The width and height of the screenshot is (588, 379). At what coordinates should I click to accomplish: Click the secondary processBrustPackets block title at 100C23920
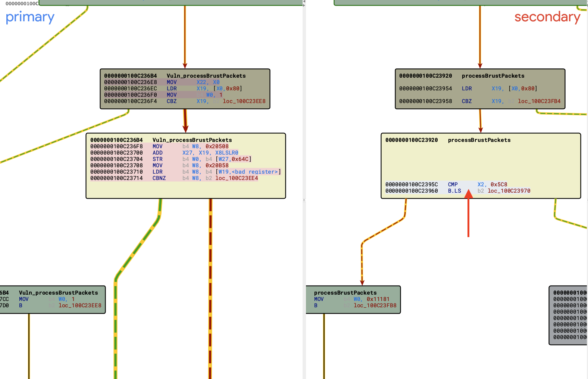(479, 140)
